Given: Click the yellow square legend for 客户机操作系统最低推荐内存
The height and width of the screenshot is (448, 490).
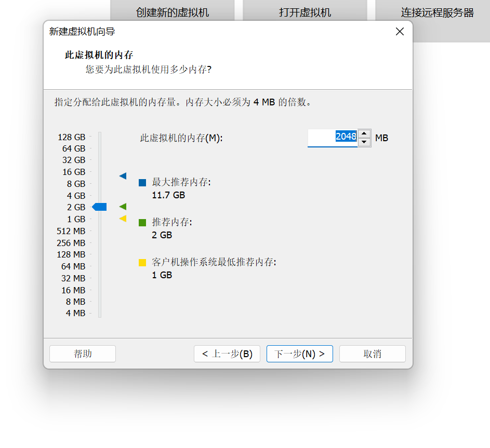Looking at the screenshot, I should (142, 263).
